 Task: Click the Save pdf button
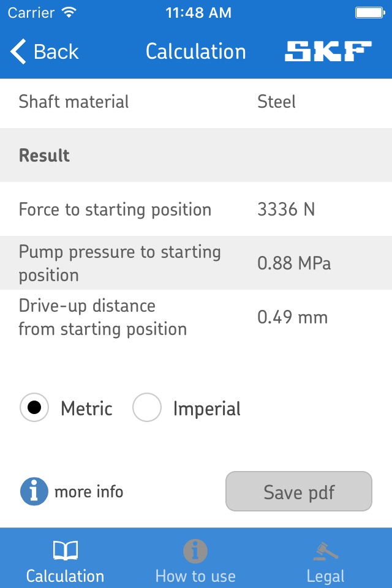point(299,491)
